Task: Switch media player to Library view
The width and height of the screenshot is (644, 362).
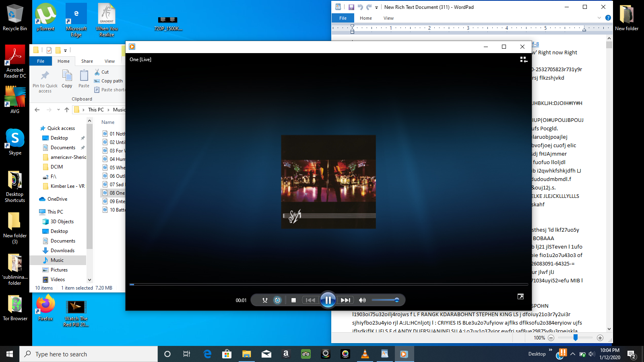Action: coord(523,60)
